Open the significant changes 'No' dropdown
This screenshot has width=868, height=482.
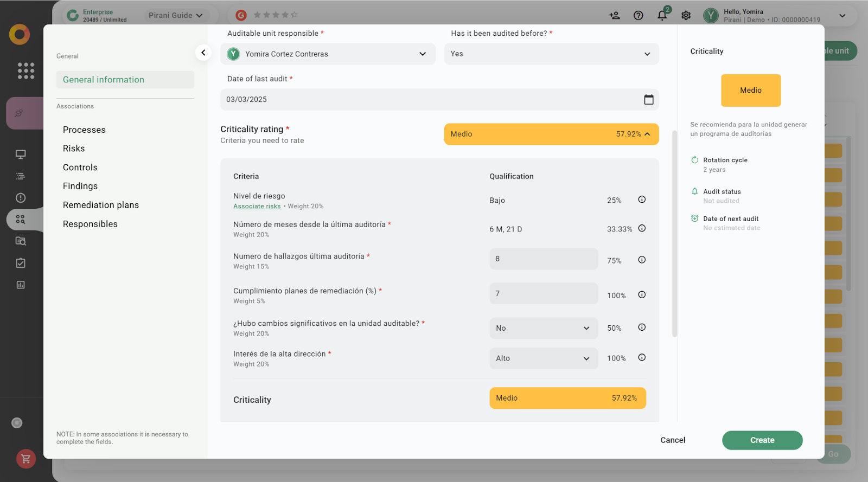(x=543, y=328)
